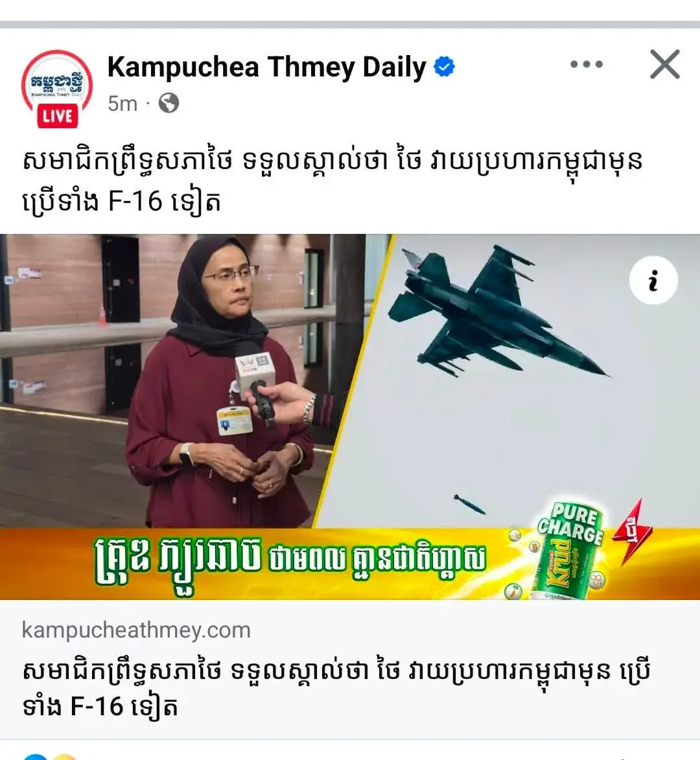Click the public globe audience icon
The image size is (700, 760).
pyautogui.click(x=169, y=103)
